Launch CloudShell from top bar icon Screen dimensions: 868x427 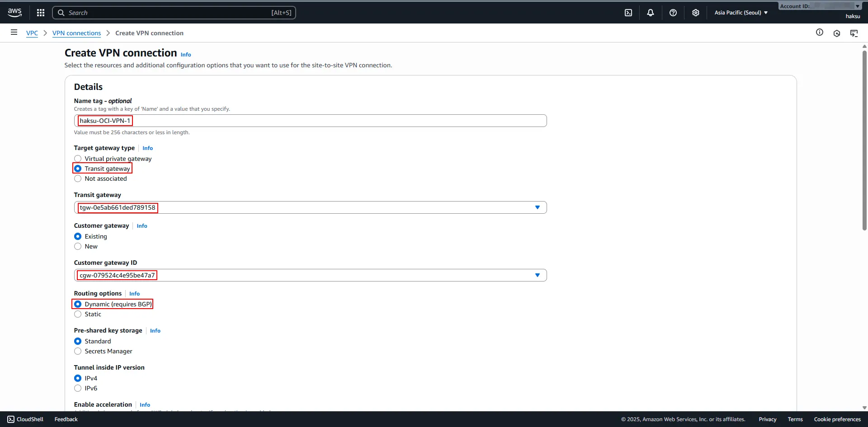[x=628, y=13]
